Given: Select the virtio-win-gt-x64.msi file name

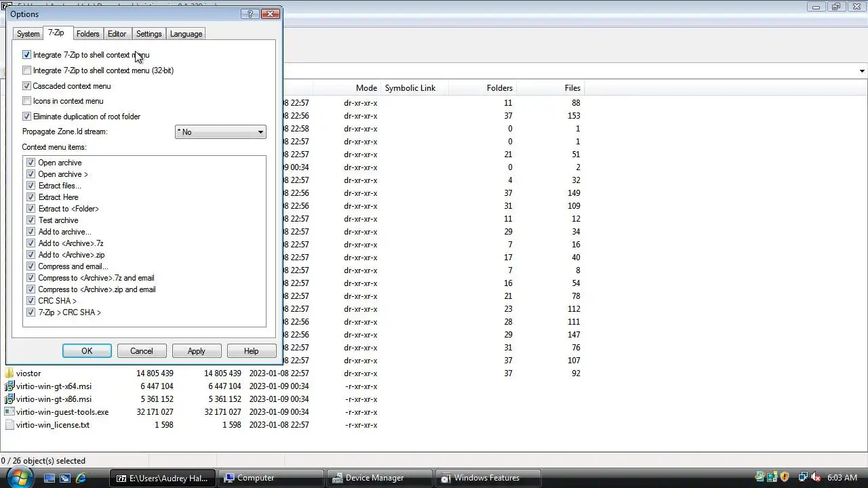Looking at the screenshot, I should click(54, 386).
